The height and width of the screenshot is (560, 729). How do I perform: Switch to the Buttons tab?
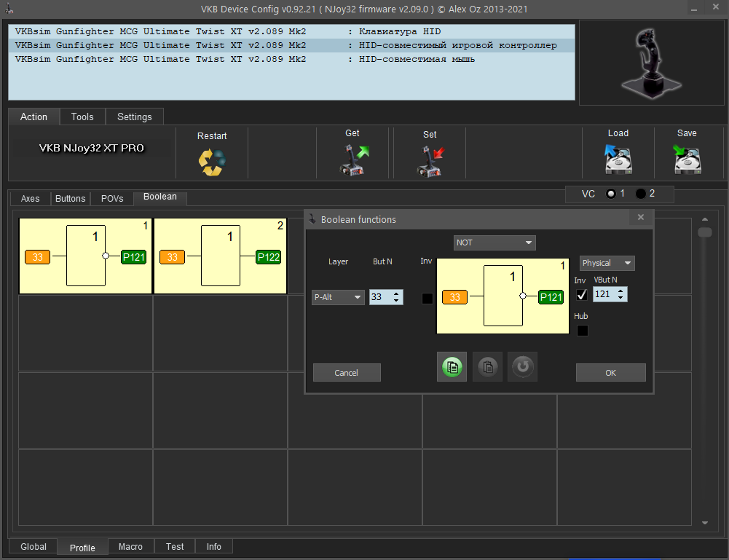pos(70,199)
